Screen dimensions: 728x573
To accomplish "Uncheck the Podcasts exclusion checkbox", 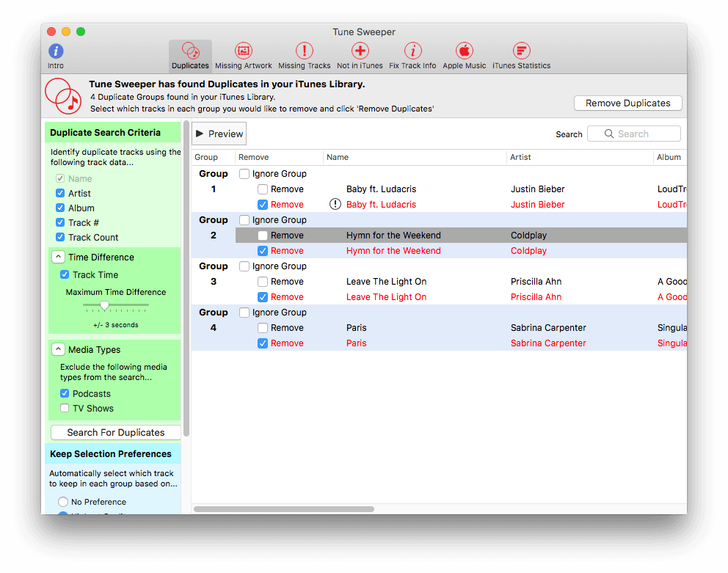I will click(65, 393).
